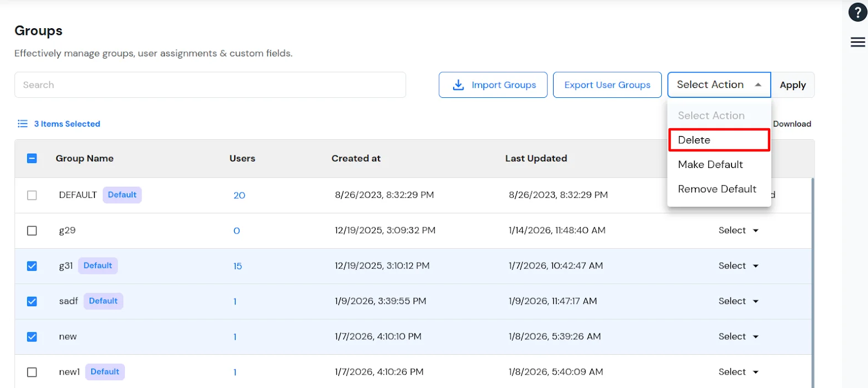Choose Make Default from the action menu
Screen dimensions: 868x388
(719, 164)
